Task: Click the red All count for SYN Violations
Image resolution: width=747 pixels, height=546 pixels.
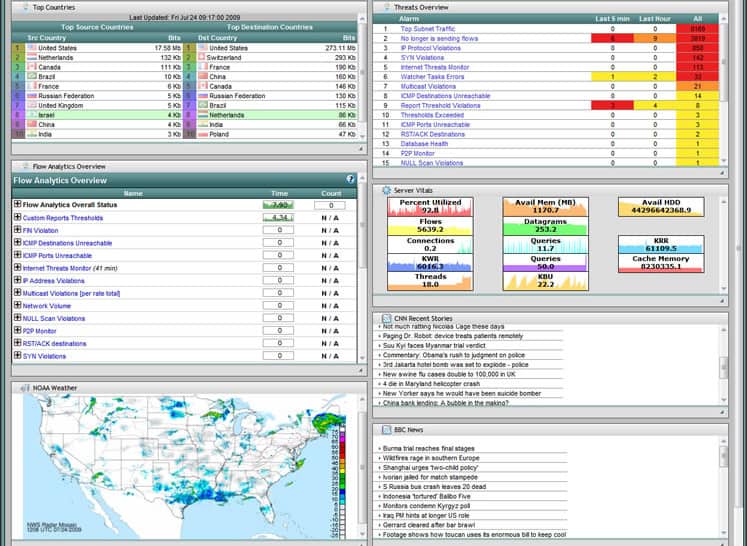Action: pyautogui.click(x=697, y=58)
